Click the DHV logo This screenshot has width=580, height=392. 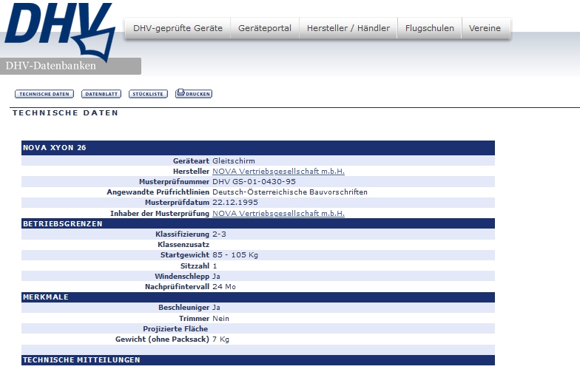[x=59, y=31]
